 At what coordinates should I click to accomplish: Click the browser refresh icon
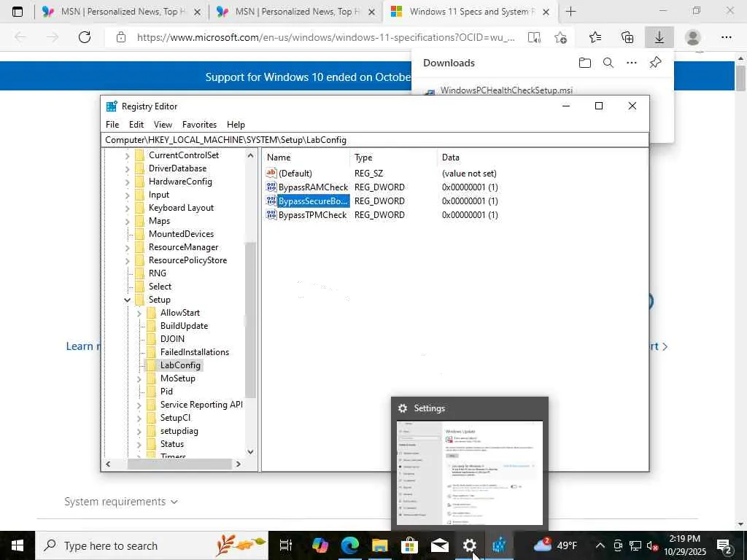tap(85, 37)
